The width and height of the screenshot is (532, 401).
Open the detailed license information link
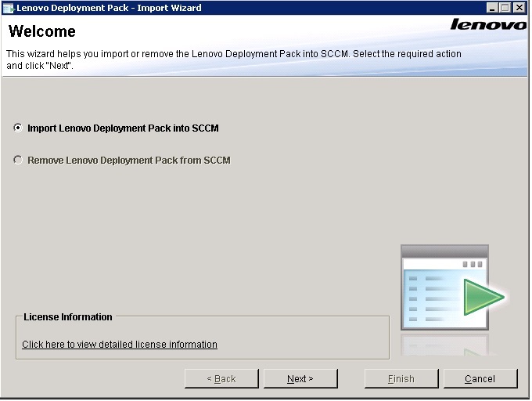120,345
